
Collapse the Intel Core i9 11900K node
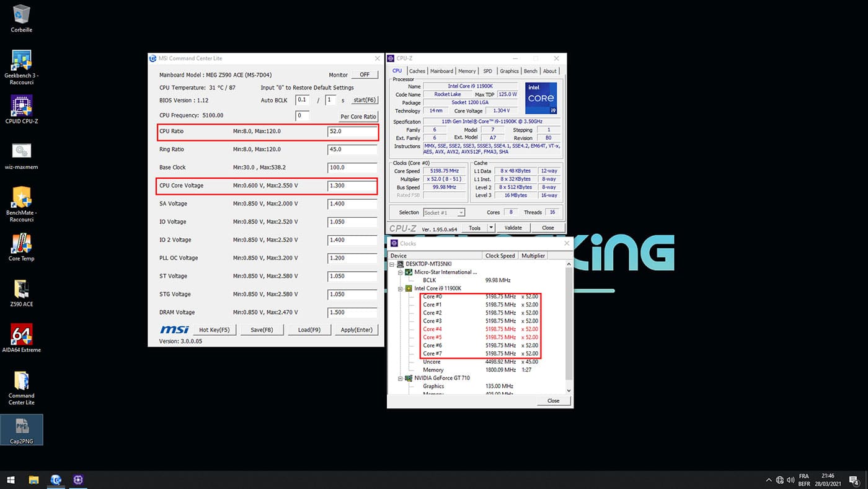pyautogui.click(x=400, y=289)
